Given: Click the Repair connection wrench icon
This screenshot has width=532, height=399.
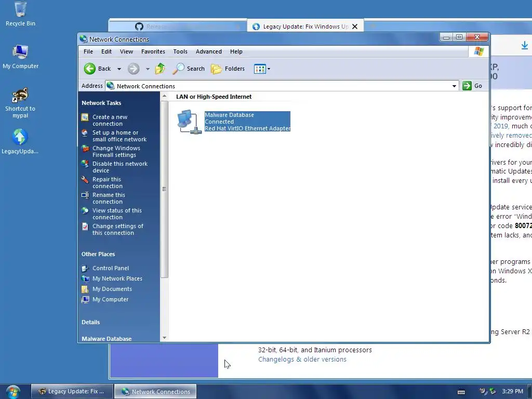Looking at the screenshot, I should [x=85, y=180].
